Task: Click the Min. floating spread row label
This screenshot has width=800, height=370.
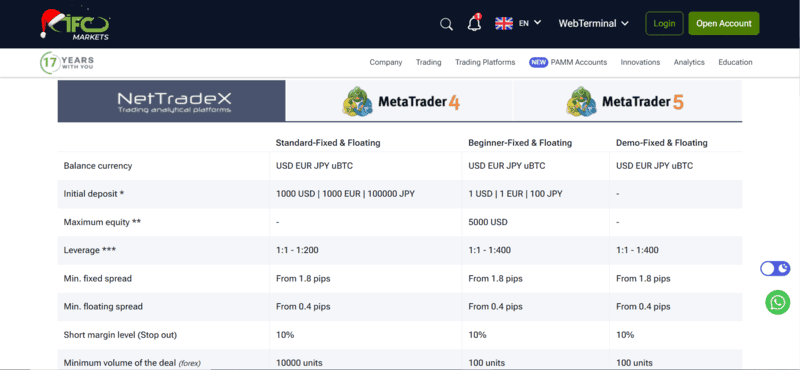Action: click(103, 307)
